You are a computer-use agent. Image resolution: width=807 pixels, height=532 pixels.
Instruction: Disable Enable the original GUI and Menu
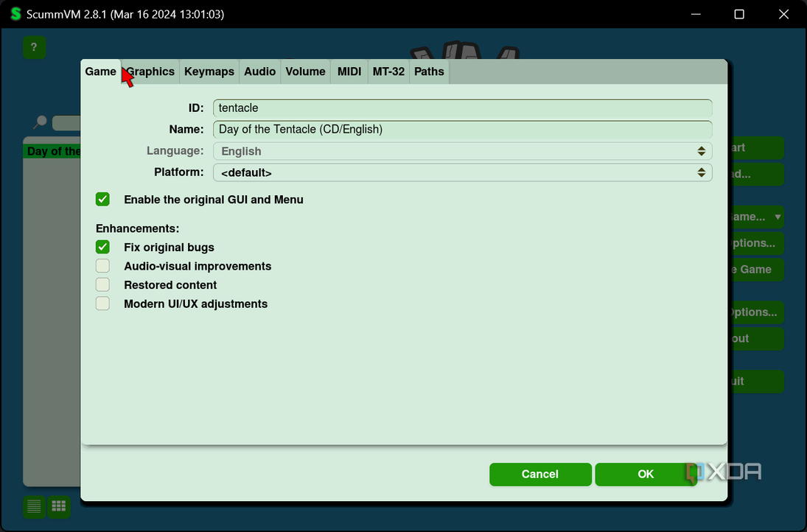pos(102,199)
